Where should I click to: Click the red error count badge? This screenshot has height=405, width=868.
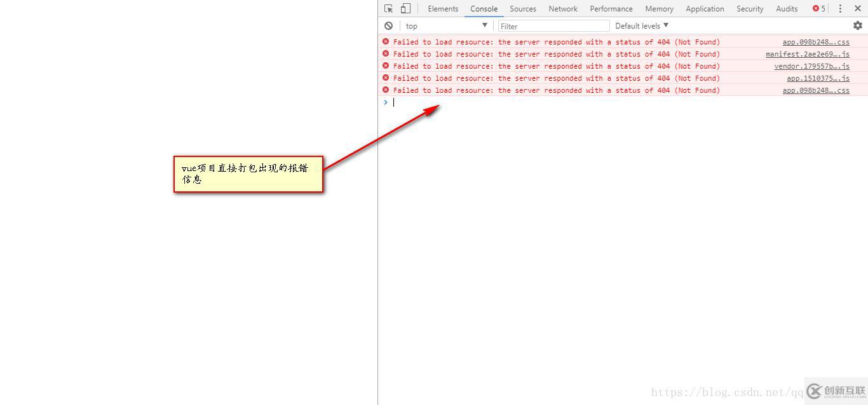[x=819, y=8]
